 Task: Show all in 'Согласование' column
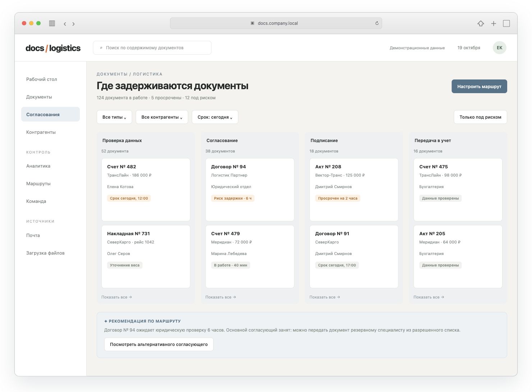pyautogui.click(x=221, y=297)
